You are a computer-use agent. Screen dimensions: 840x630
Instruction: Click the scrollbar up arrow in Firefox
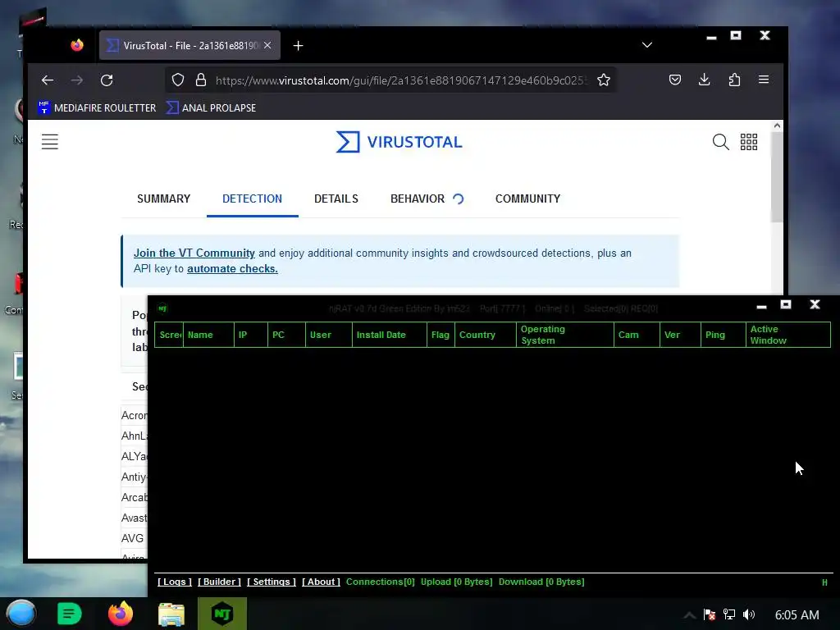[x=777, y=126]
